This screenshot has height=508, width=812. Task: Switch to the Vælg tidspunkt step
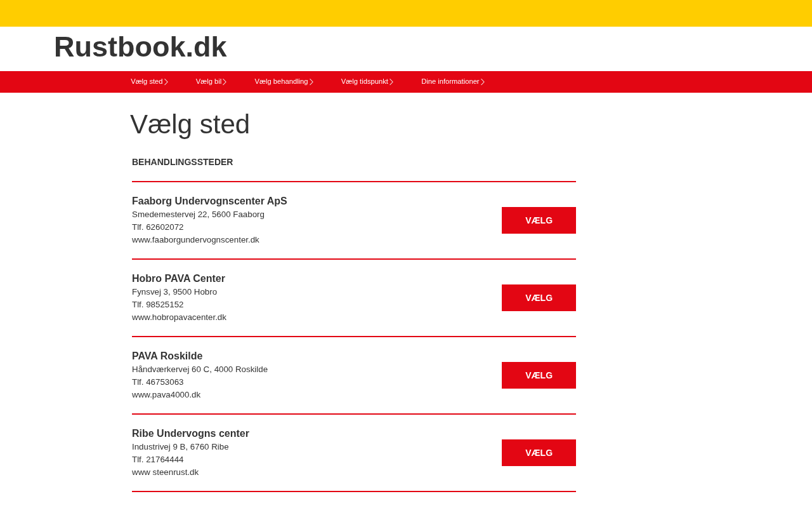point(364,82)
